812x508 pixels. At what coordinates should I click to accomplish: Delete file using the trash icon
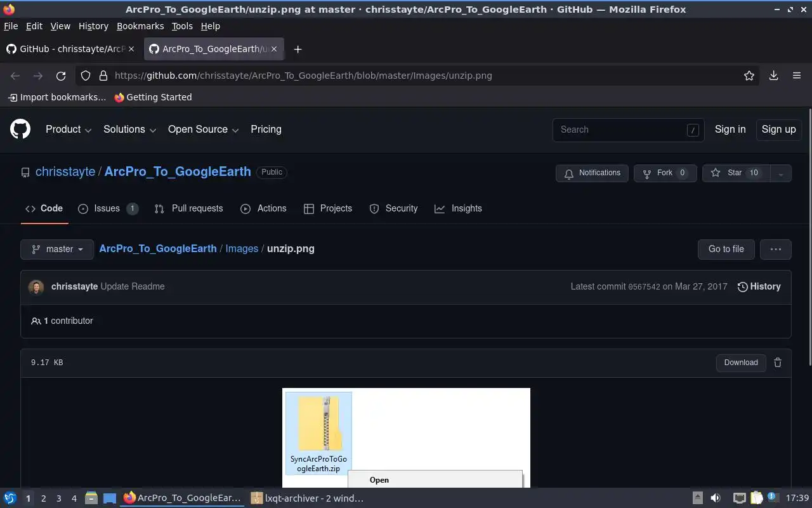778,363
